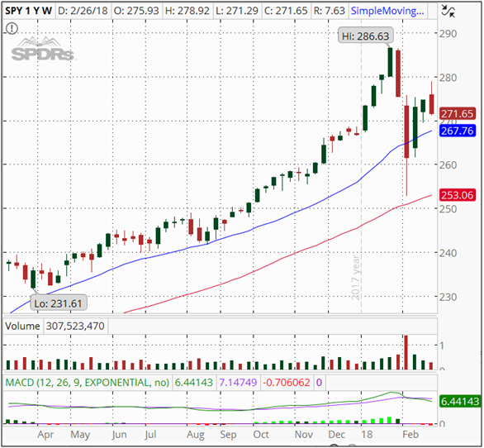
Task: Click the Hi: 286.63 price bubble
Action: [x=365, y=36]
